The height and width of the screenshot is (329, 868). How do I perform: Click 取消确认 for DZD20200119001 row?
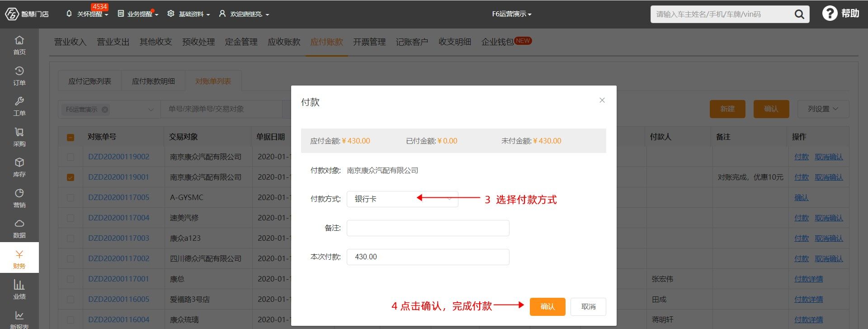[829, 177]
